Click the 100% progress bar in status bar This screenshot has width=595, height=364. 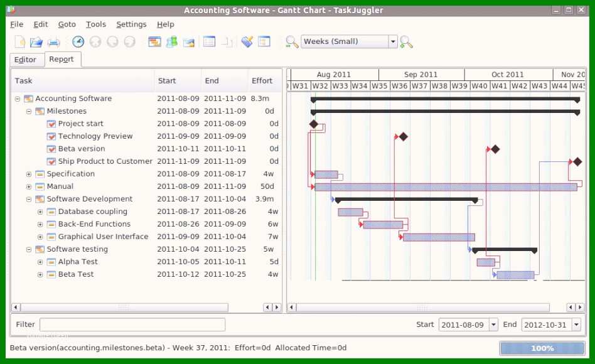pos(542,348)
